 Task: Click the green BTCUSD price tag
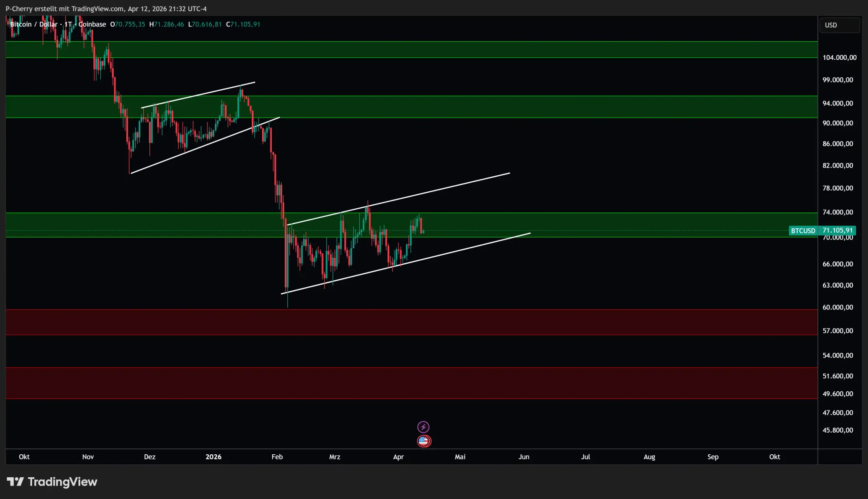tap(802, 231)
